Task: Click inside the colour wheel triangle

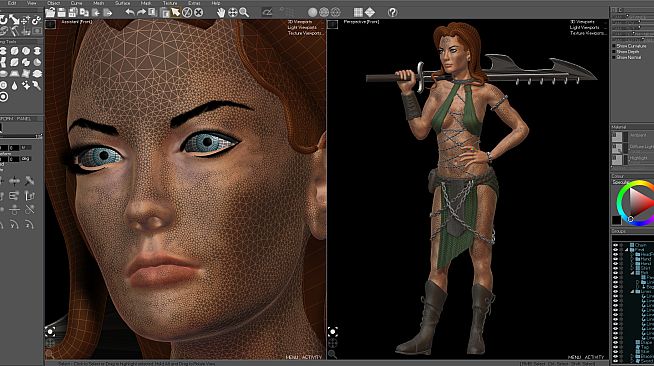Action: [640, 202]
